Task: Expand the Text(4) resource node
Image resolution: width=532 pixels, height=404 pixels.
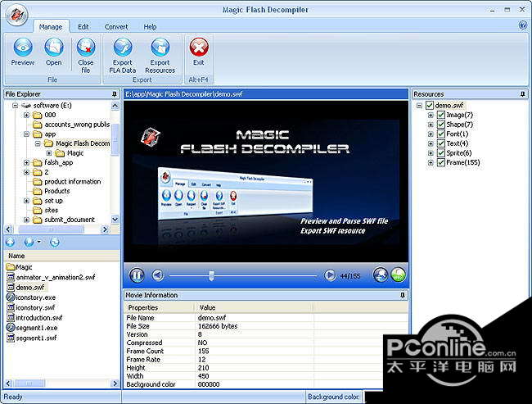Action: (x=431, y=143)
